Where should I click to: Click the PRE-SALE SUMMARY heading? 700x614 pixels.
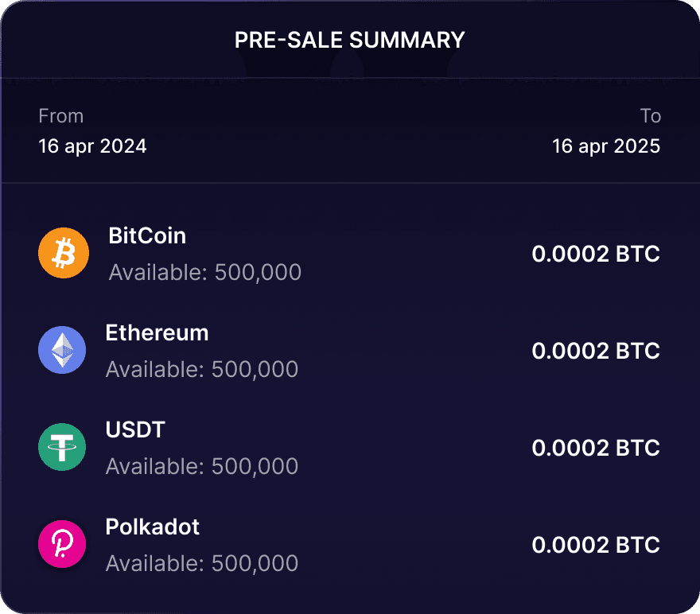(350, 40)
